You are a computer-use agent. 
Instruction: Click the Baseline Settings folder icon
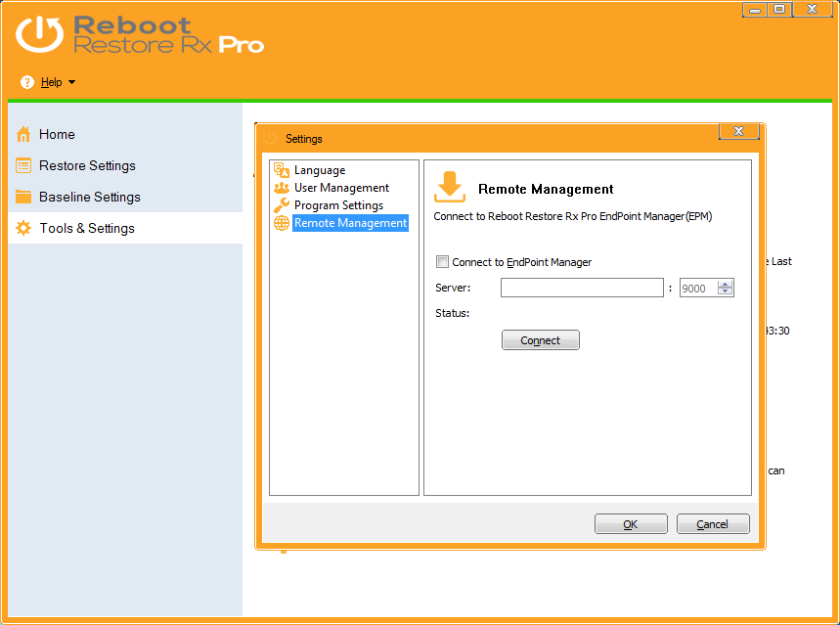click(x=23, y=197)
